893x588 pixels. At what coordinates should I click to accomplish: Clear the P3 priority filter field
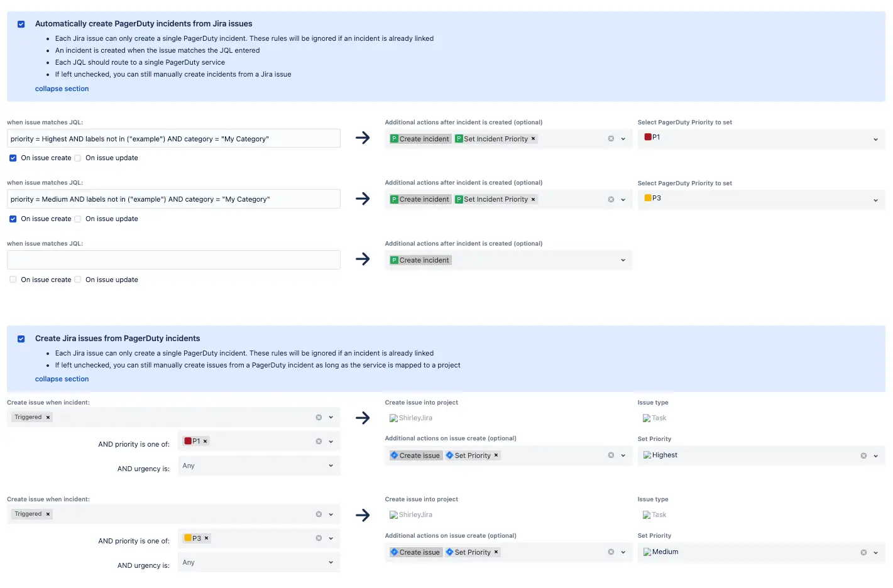(x=319, y=538)
